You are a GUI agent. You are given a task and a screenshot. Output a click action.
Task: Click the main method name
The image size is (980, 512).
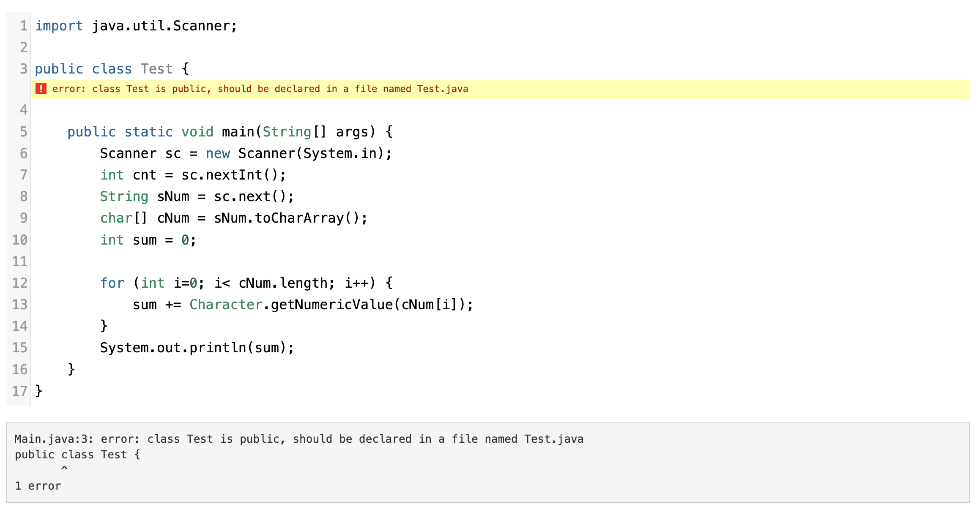point(238,132)
